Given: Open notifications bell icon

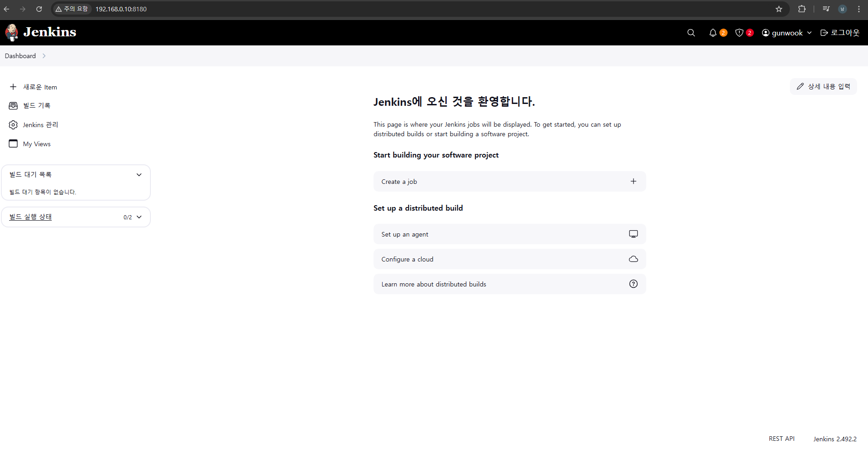Looking at the screenshot, I should [713, 33].
